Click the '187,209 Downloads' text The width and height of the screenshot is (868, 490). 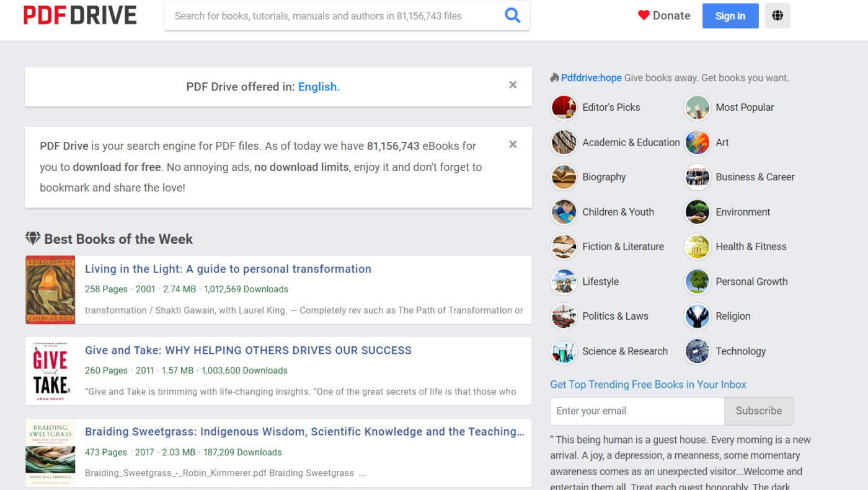click(x=242, y=452)
